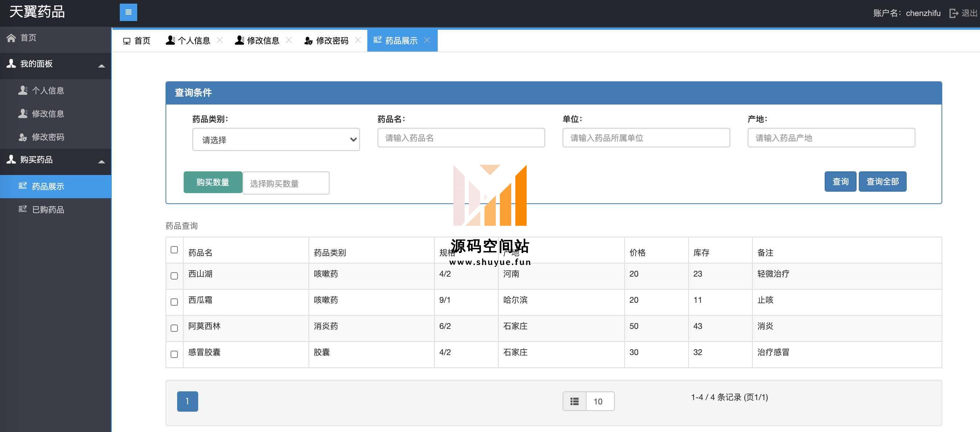Click the 天翼药品 logo title

(x=37, y=12)
